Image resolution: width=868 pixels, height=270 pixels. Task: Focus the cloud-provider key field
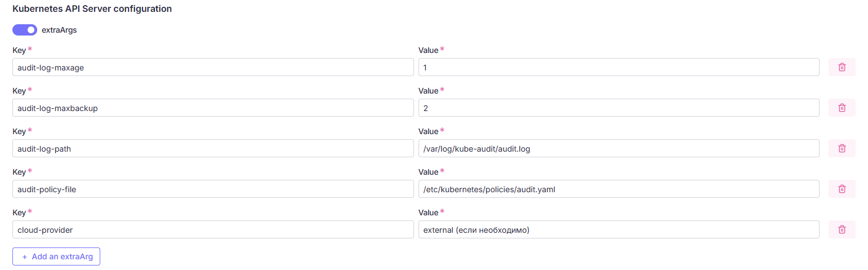213,229
